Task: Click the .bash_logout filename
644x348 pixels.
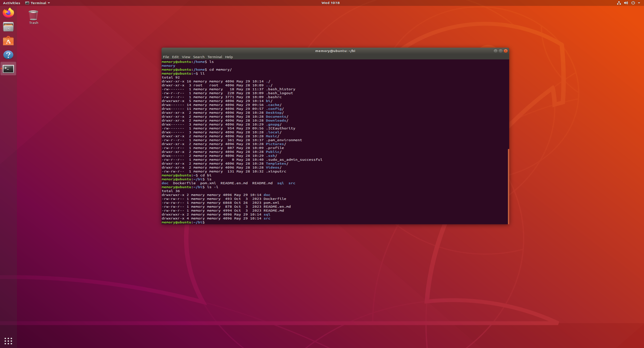Action: (x=279, y=93)
